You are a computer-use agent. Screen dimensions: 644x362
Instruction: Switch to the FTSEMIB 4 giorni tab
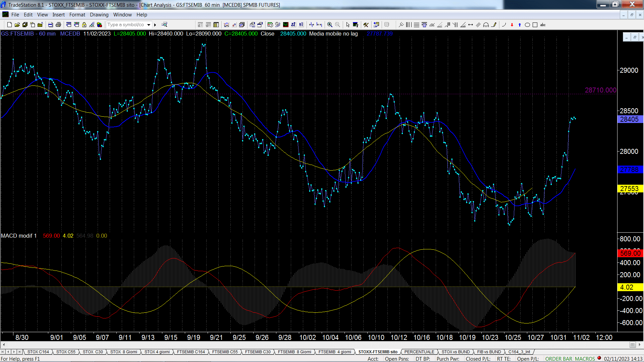point(335,352)
